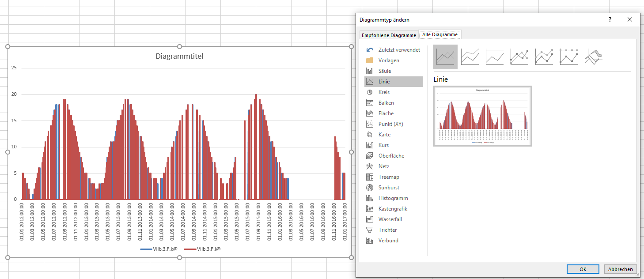This screenshot has width=644, height=279.
Task: Select Kurs chart category
Action: pos(394,145)
